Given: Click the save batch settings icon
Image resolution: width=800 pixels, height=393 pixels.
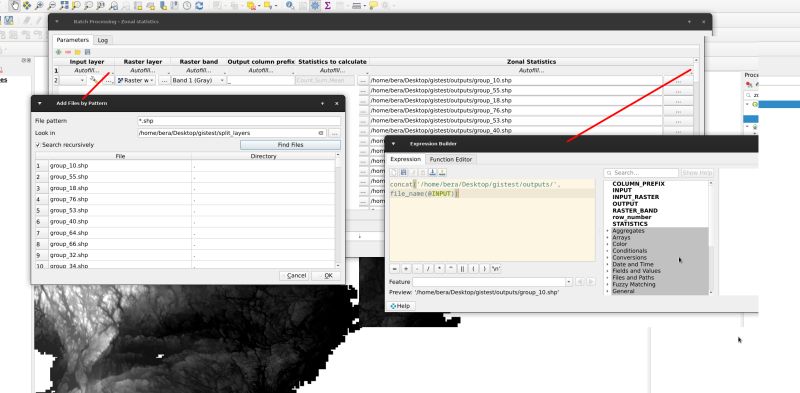Looking at the screenshot, I should click(87, 52).
